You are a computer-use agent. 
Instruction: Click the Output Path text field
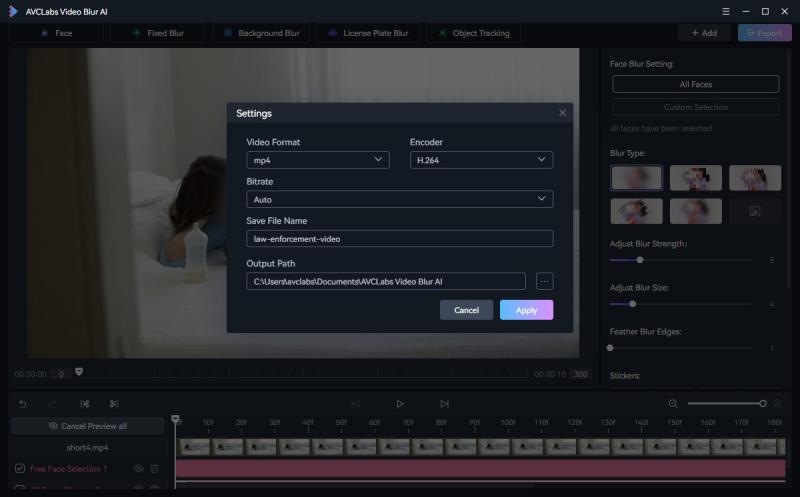386,281
